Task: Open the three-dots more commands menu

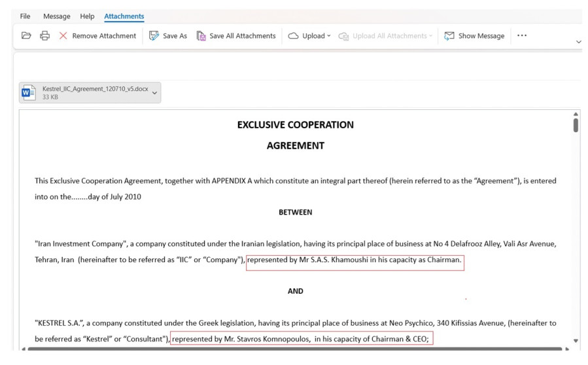Action: coord(521,36)
